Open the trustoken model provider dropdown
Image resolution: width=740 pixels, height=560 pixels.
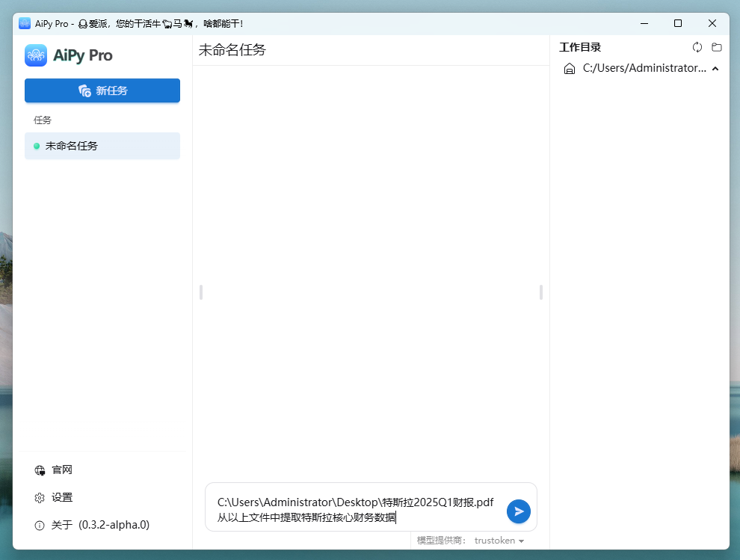tap(499, 541)
